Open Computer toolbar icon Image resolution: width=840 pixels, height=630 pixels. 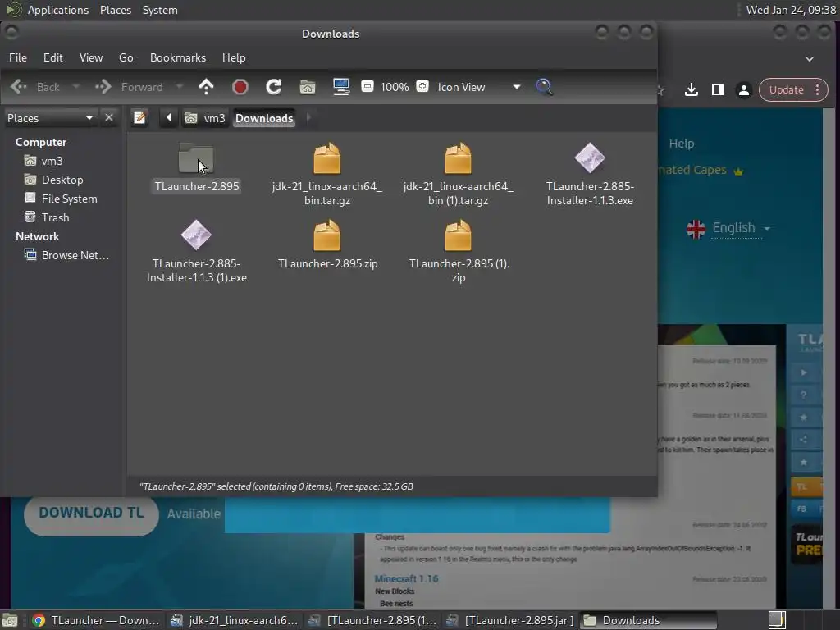[341, 87]
